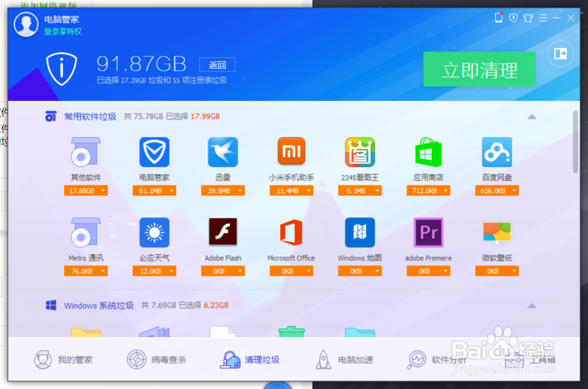
Task: Click the 电脑管家 title text
Action: click(x=62, y=19)
